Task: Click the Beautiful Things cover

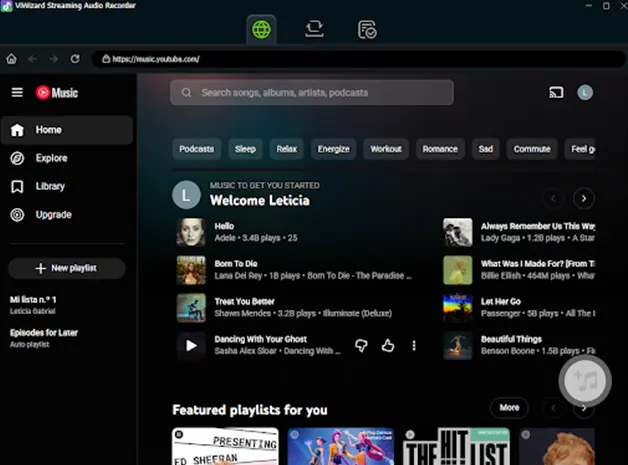Action: pyautogui.click(x=458, y=345)
